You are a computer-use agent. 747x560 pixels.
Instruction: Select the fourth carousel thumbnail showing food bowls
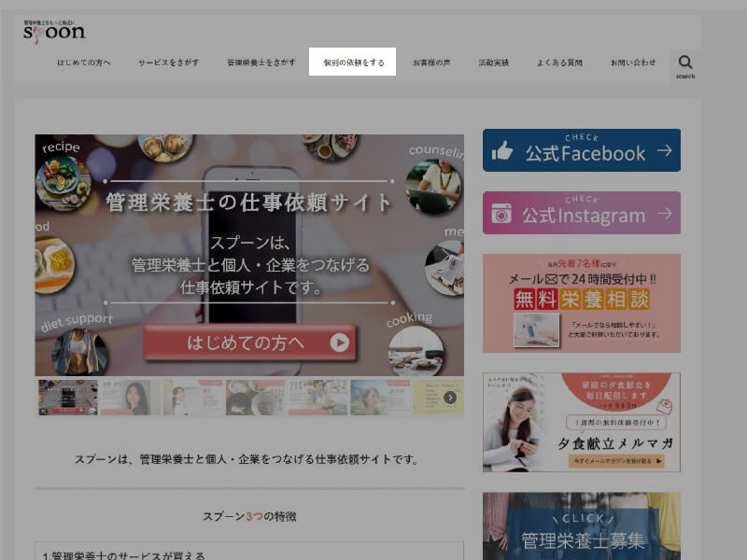coord(255,398)
